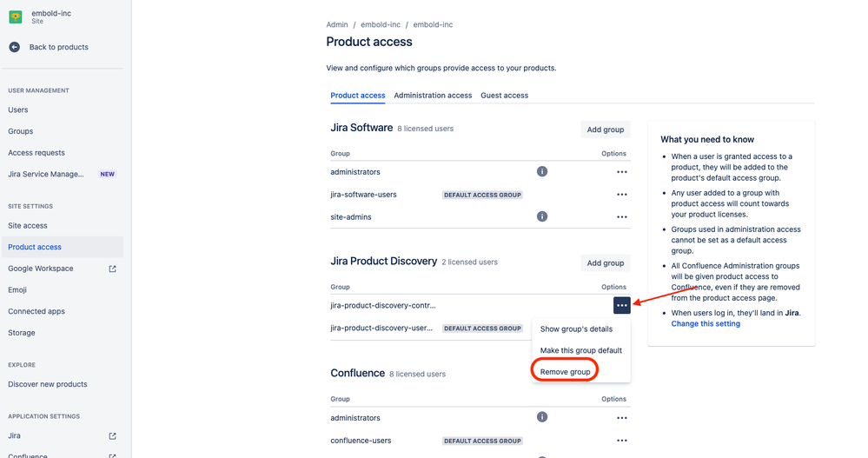Open info icon for Jira Software administrators
This screenshot has width=868, height=458.
[x=542, y=172]
